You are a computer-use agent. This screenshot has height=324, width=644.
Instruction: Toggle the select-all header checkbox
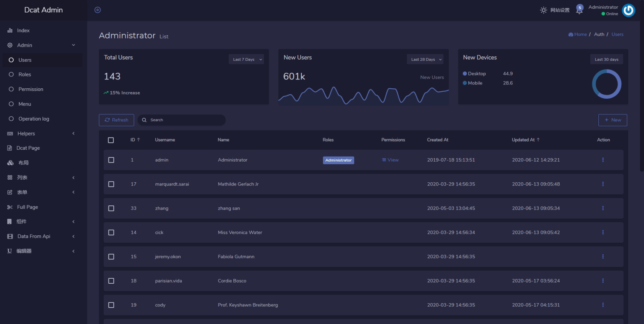[111, 140]
